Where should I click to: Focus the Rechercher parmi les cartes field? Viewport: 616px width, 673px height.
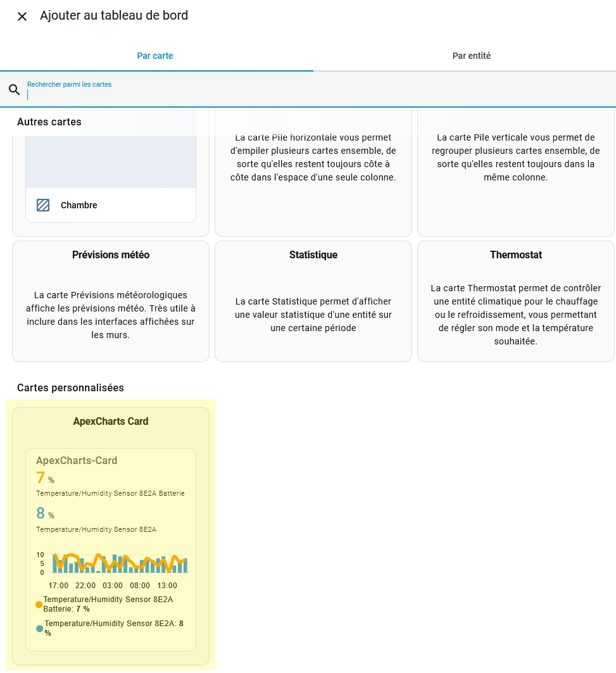click(317, 94)
